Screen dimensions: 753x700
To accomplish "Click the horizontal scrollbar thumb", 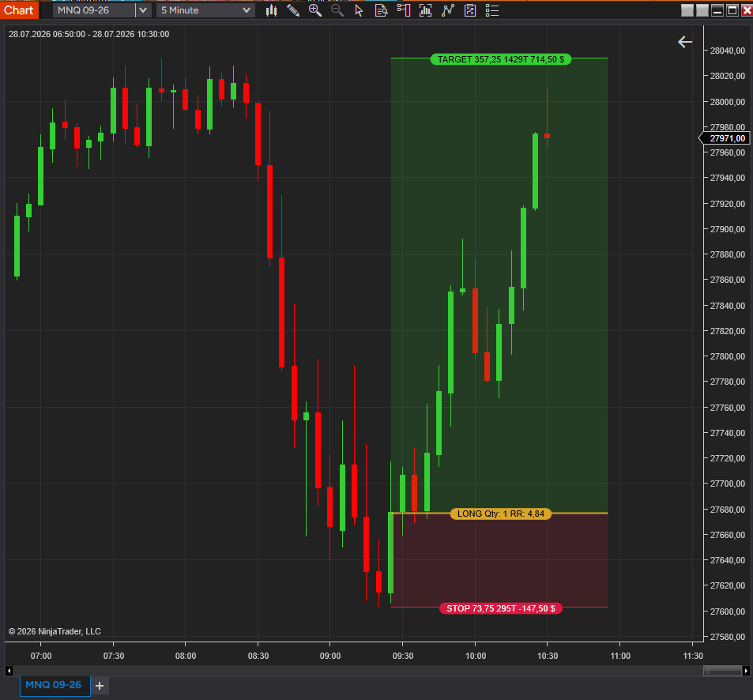I will pos(722,671).
